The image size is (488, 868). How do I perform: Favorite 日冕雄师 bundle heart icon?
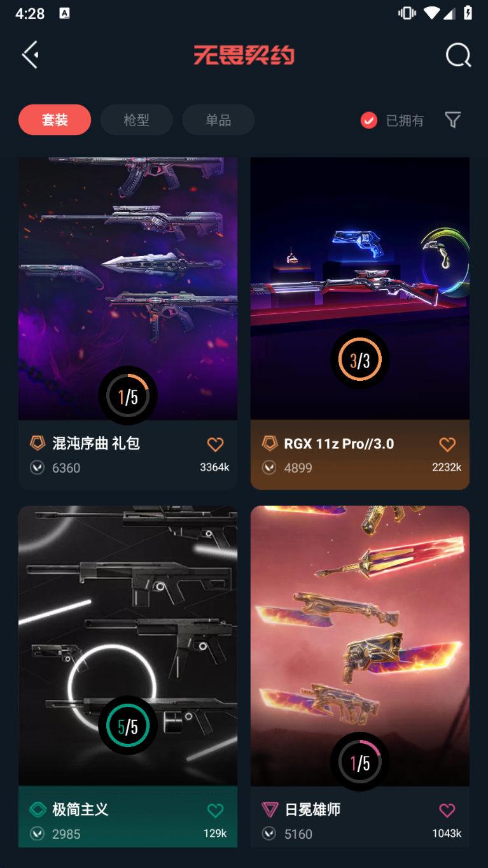447,810
